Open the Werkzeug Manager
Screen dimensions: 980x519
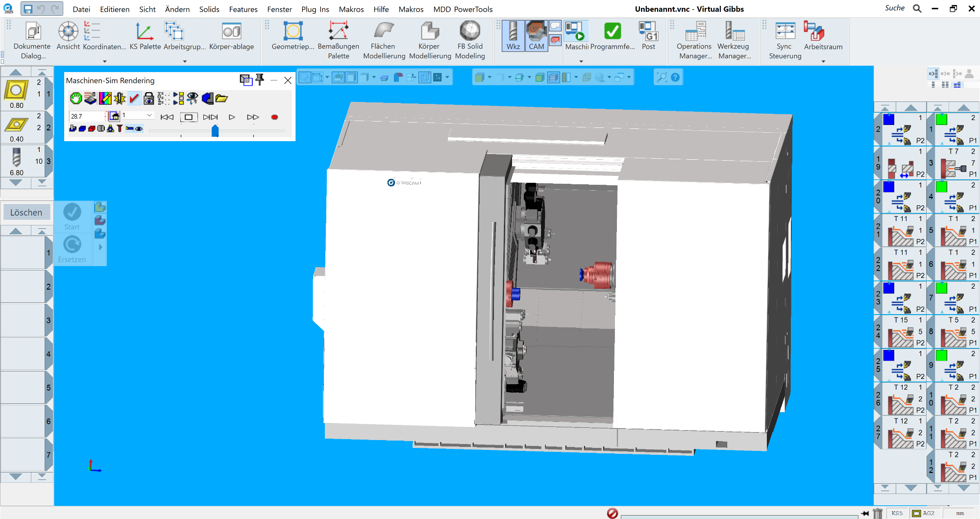pyautogui.click(x=734, y=41)
